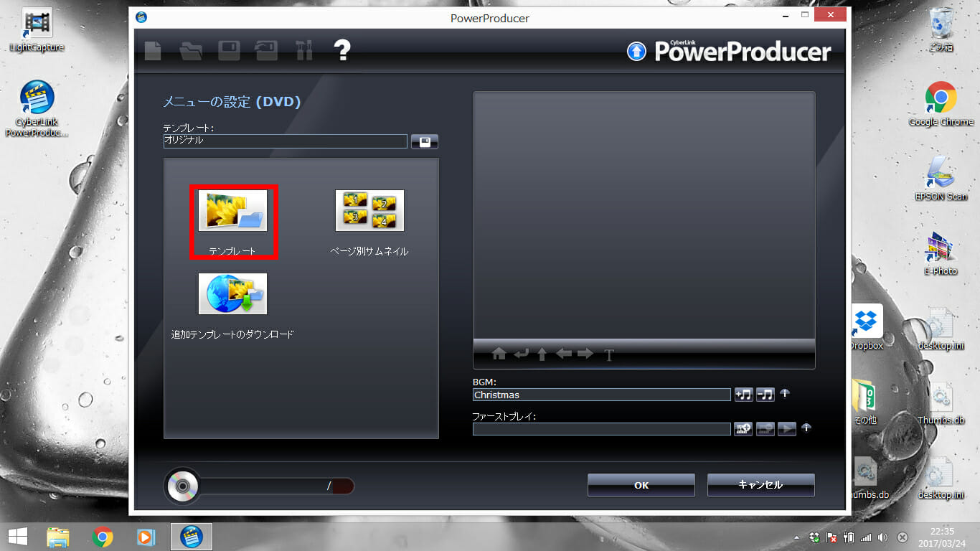Save project with the floppy disk icon

pos(229,50)
